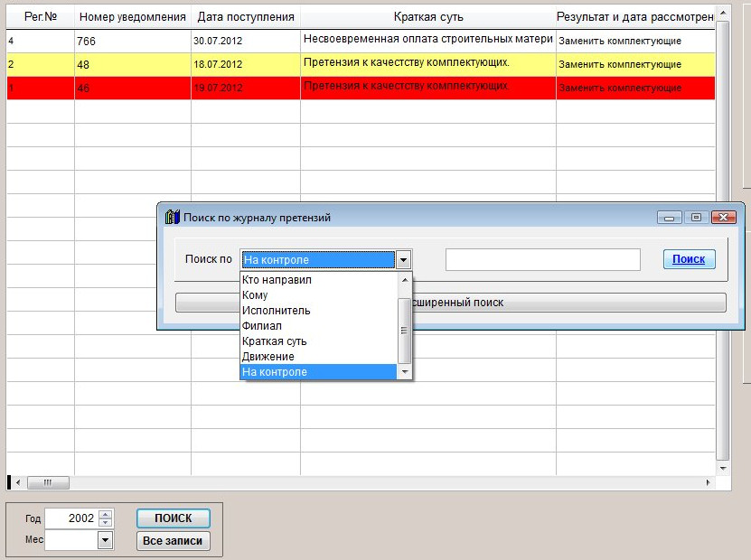The height and width of the screenshot is (560, 751).
Task: Decrease the year with down spinner
Action: 106,523
